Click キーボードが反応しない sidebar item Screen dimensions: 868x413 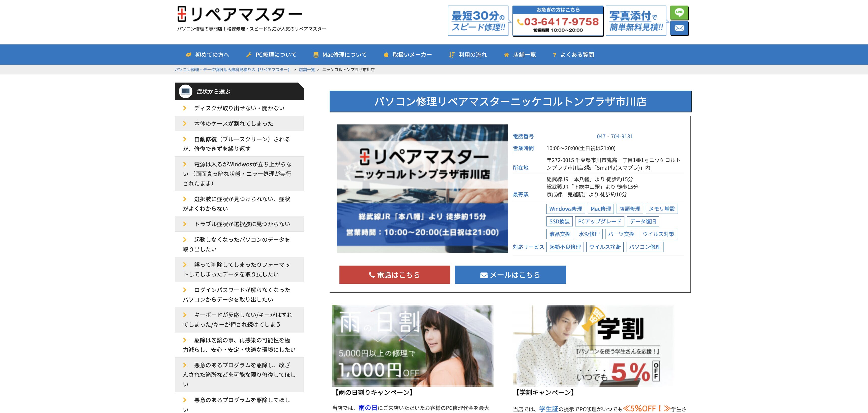[x=239, y=320]
